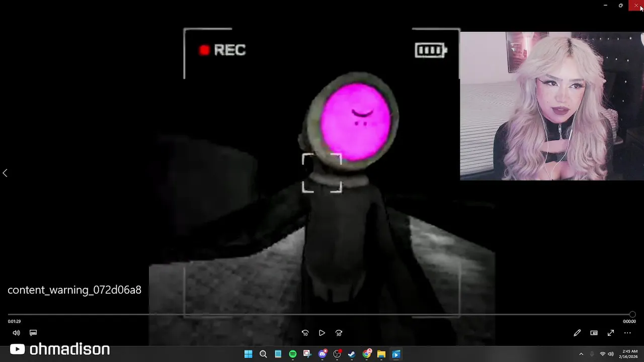The width and height of the screenshot is (644, 362).
Task: Enter full screen mode
Action: (x=611, y=333)
